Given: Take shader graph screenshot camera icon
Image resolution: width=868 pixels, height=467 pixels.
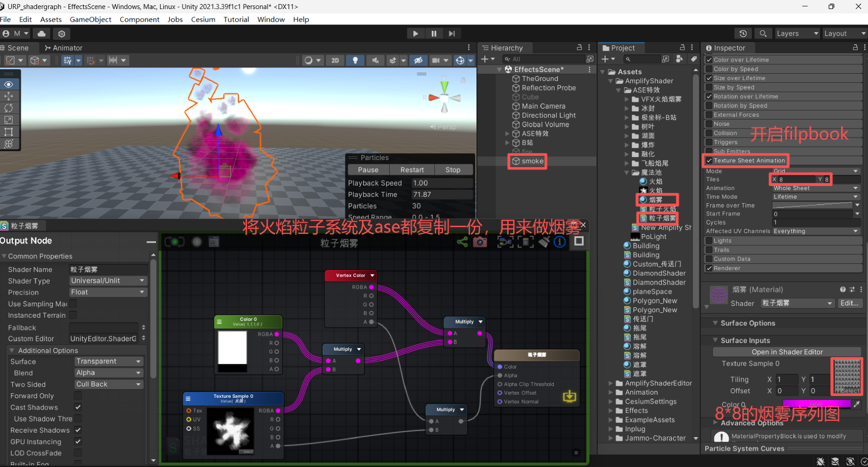Looking at the screenshot, I should (480, 242).
